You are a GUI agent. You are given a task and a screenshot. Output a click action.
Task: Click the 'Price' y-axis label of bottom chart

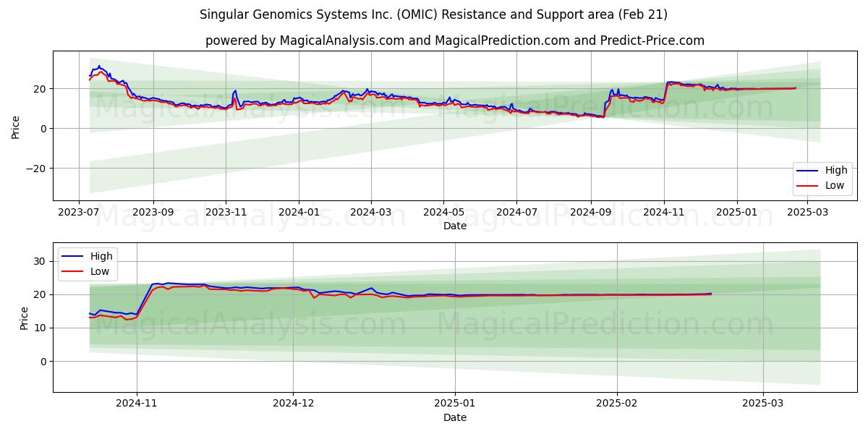pyautogui.click(x=25, y=318)
